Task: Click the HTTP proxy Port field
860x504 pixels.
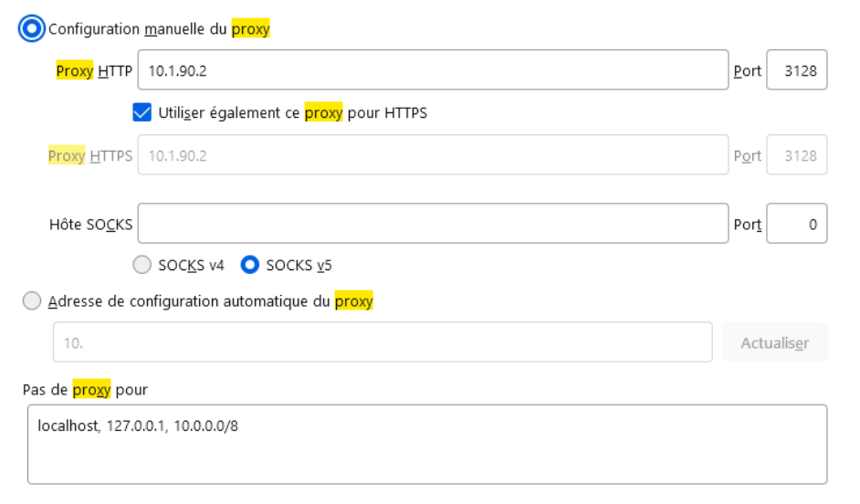Action: pos(796,70)
